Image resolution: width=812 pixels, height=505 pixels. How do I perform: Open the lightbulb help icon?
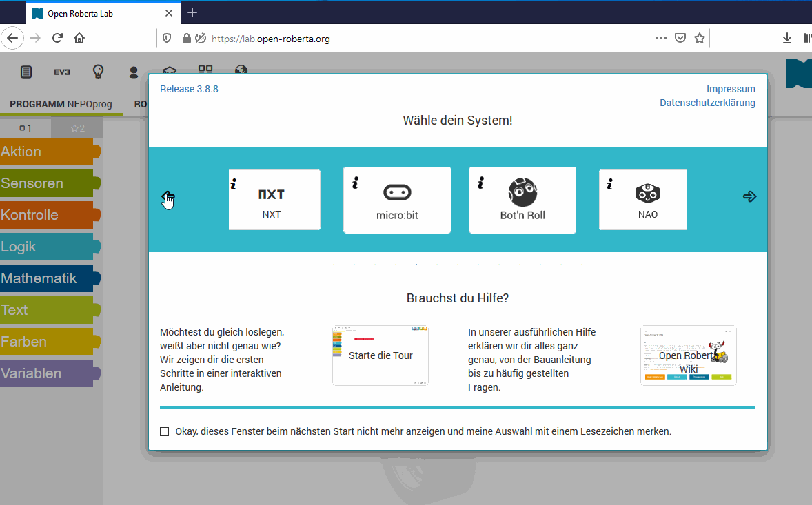click(x=97, y=71)
